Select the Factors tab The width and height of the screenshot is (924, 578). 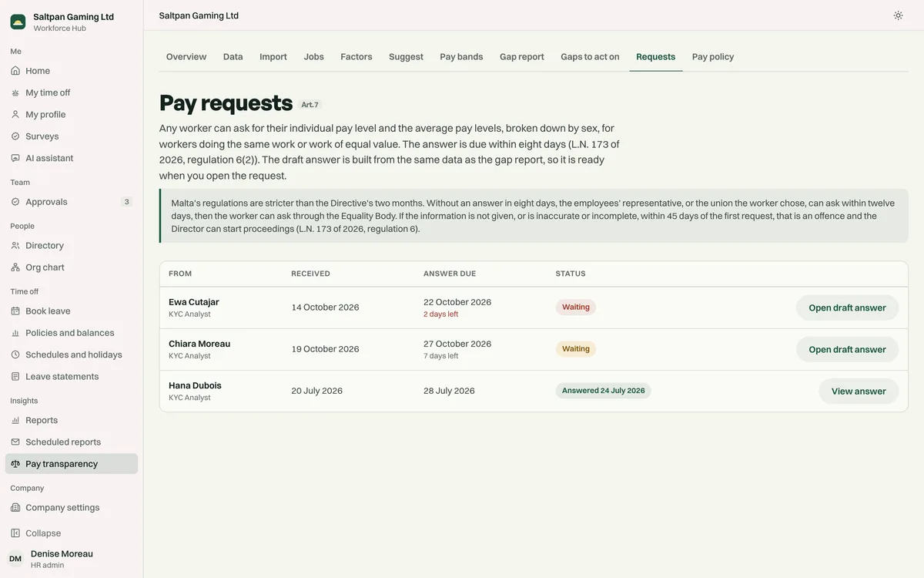point(357,57)
